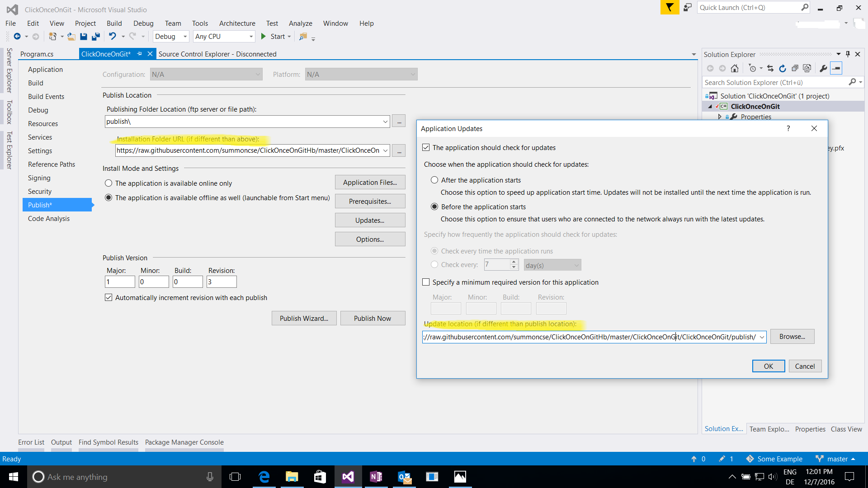The height and width of the screenshot is (488, 868).
Task: Click the Refresh icon in Solution Explorer
Action: [783, 68]
